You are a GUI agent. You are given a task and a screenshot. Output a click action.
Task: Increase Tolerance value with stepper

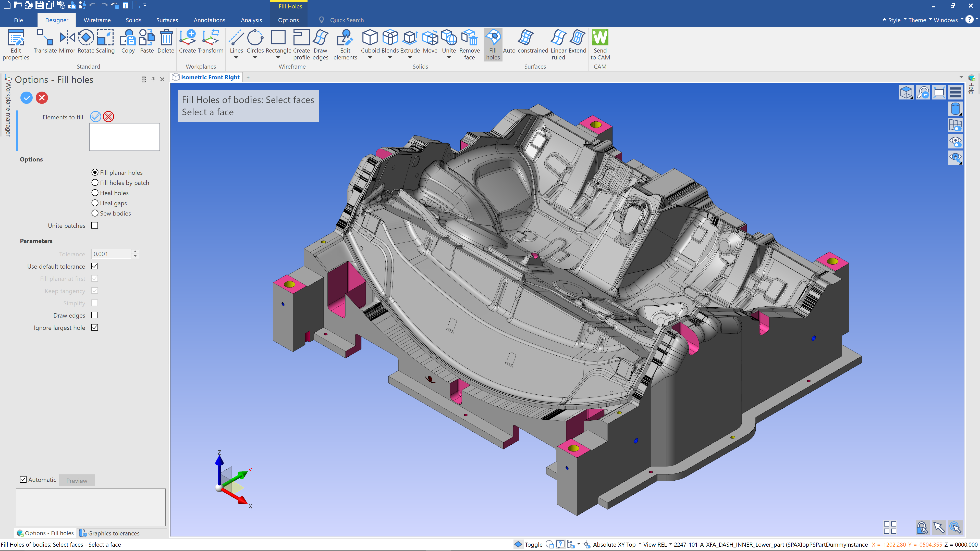click(x=136, y=251)
